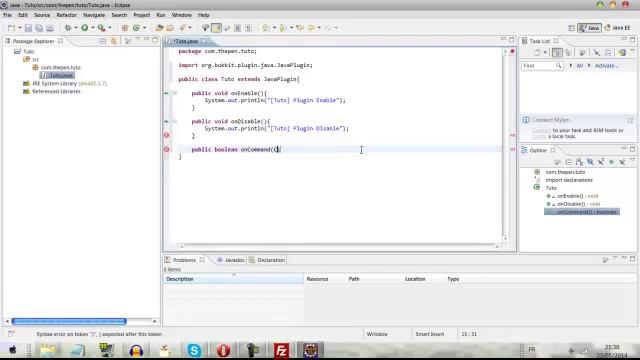Screen dimensions: 640x360
Task: Select JRE System Library in Package Explorer
Action: (65, 83)
